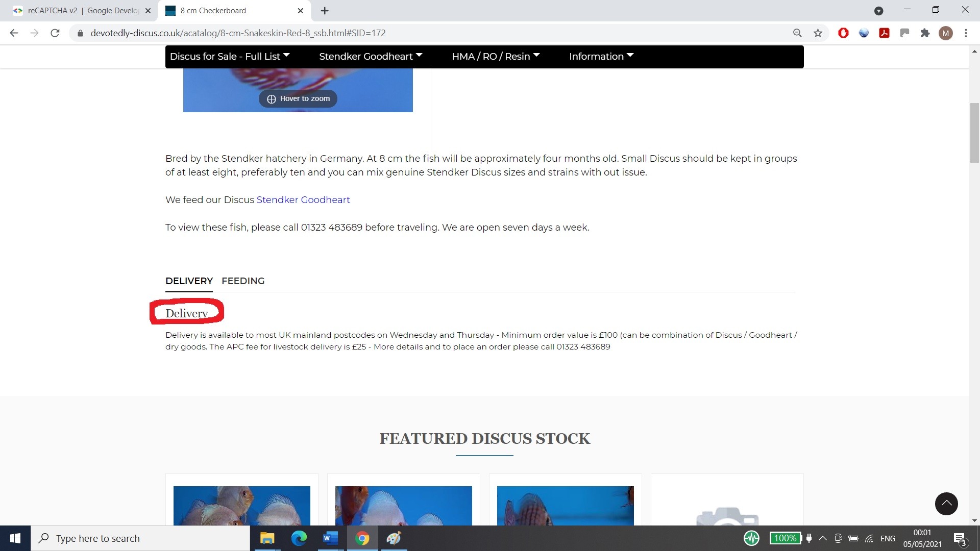Screen dimensions: 980x551
Task: Expand Discus for Sale - Full List menu
Action: click(x=229, y=56)
